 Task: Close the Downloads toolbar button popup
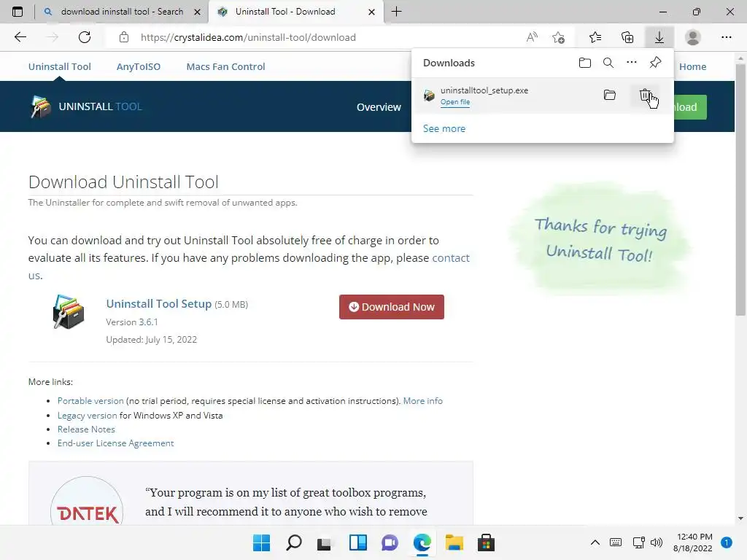pos(659,37)
